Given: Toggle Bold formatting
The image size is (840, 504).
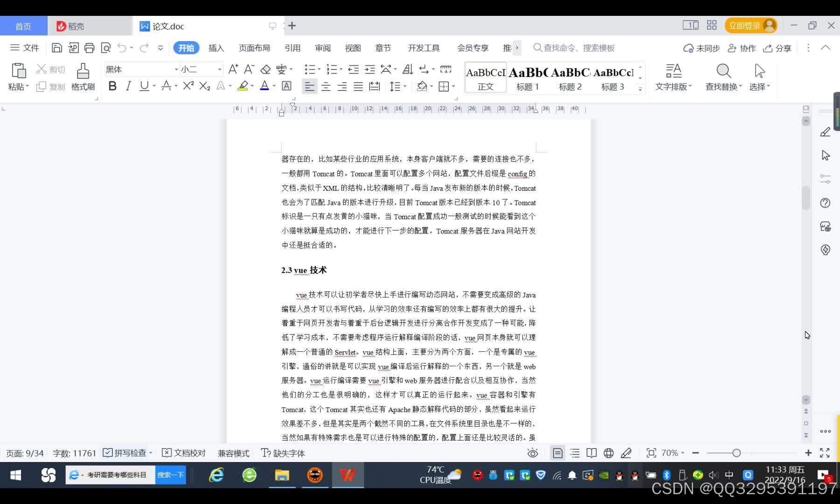Looking at the screenshot, I should point(112,86).
